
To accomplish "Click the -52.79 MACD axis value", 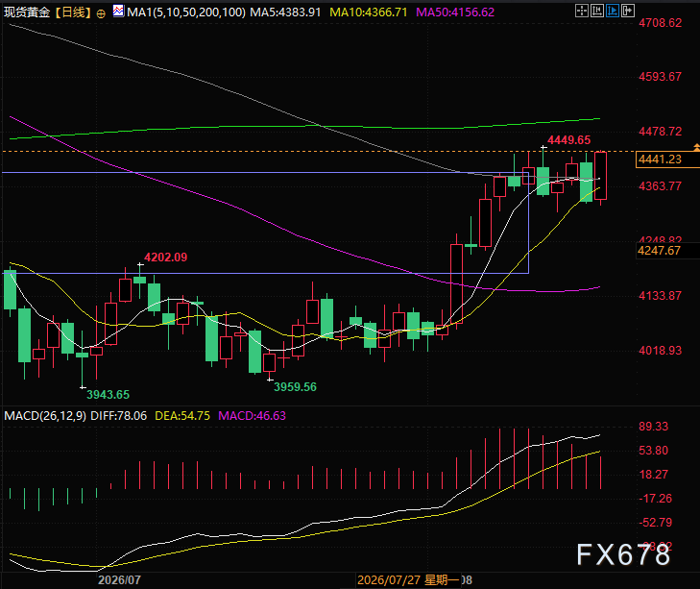I will (655, 523).
